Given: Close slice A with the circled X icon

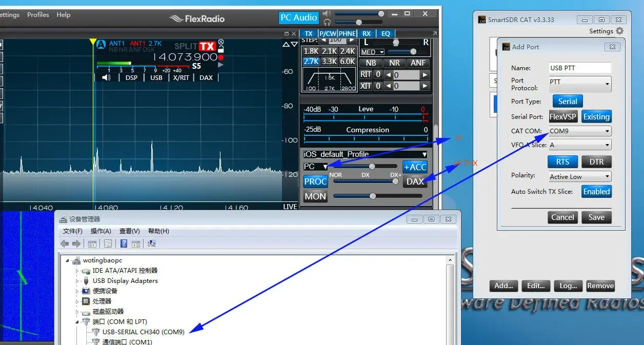Looking at the screenshot, I should (x=221, y=42).
